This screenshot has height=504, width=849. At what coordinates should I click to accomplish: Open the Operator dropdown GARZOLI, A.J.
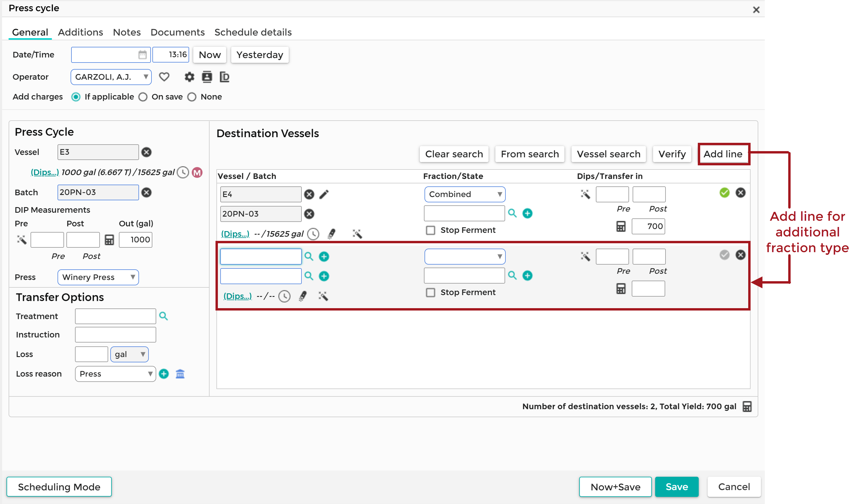[x=111, y=77]
